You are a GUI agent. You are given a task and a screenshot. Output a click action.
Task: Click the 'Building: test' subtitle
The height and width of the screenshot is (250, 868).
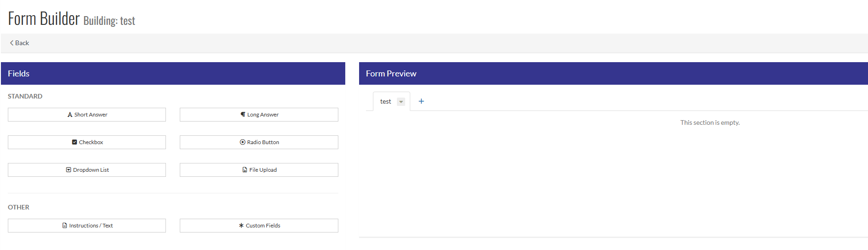point(109,21)
